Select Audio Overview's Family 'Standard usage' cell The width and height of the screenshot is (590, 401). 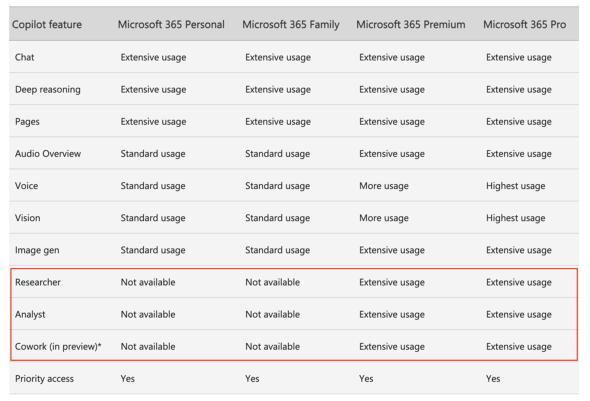tap(278, 153)
